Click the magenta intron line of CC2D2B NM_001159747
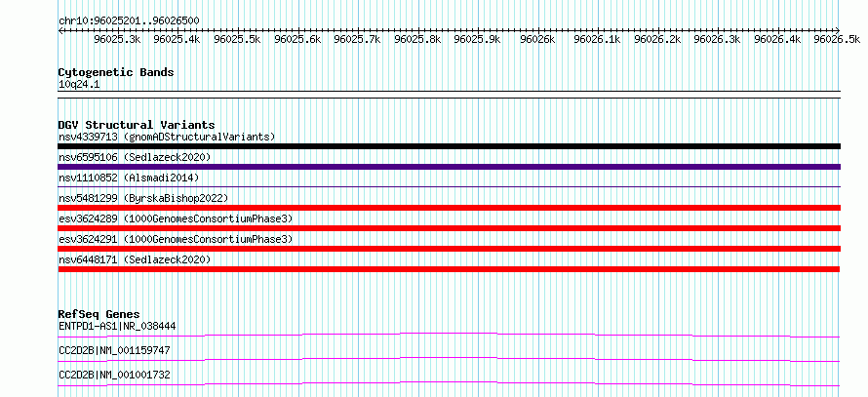The image size is (868, 397). (450, 359)
